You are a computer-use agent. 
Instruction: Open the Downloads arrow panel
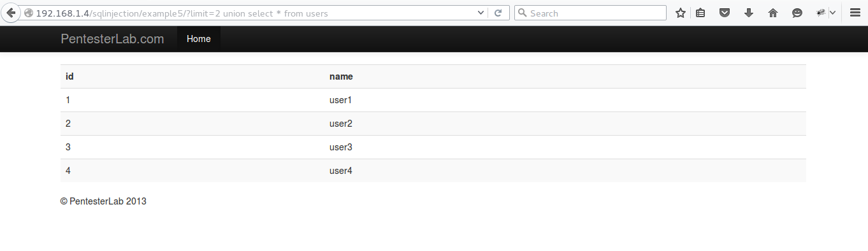coord(749,13)
